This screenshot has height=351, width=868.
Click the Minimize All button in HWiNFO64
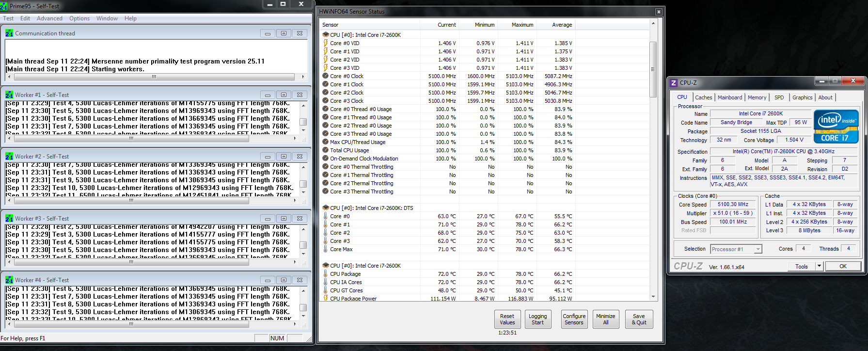click(x=606, y=319)
